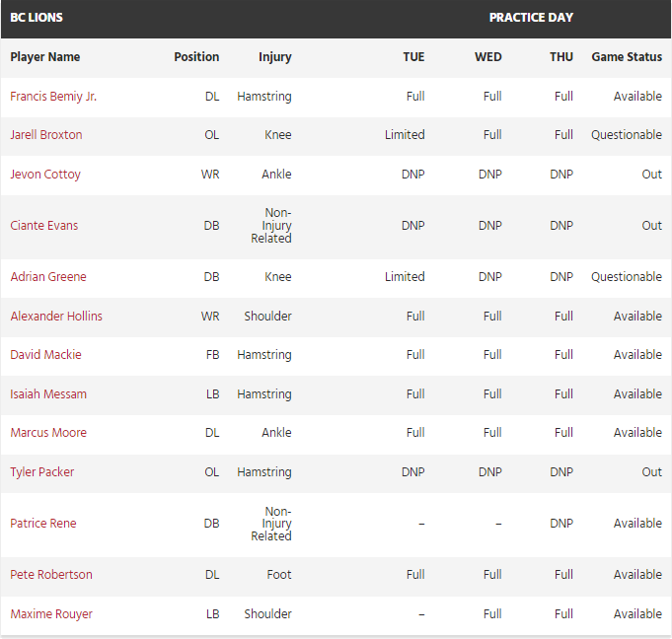
Task: Open Adrian Greene player profile
Action: (48, 277)
